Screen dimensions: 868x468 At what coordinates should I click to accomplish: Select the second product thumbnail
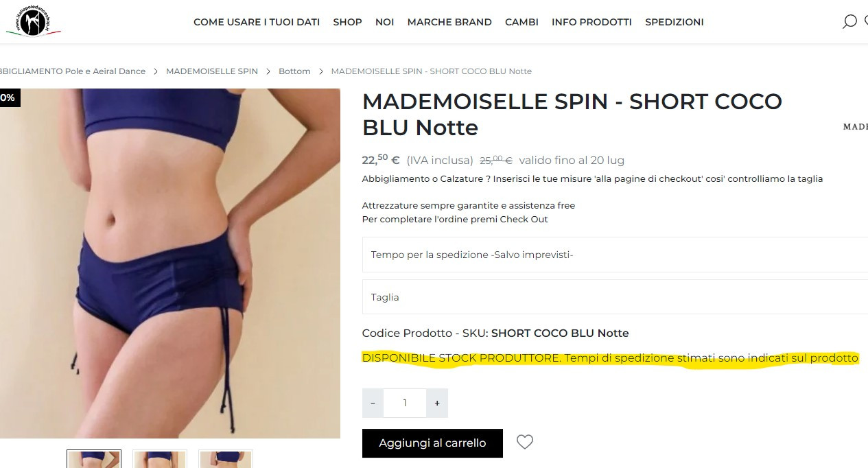[x=159, y=459]
